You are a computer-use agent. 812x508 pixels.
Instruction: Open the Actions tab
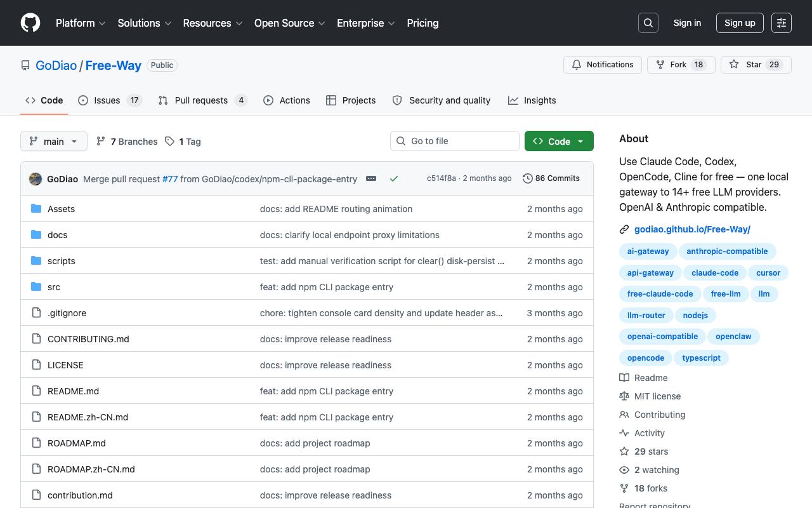[x=287, y=100]
